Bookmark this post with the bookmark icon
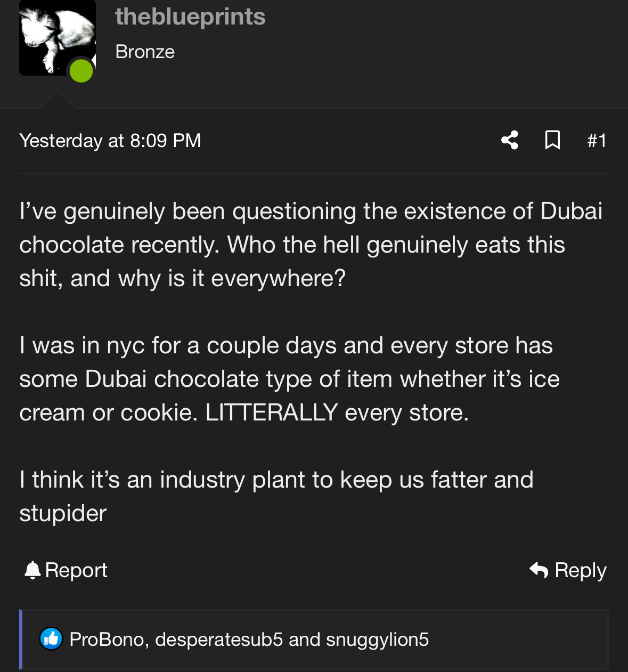This screenshot has height=672, width=628. (x=552, y=140)
